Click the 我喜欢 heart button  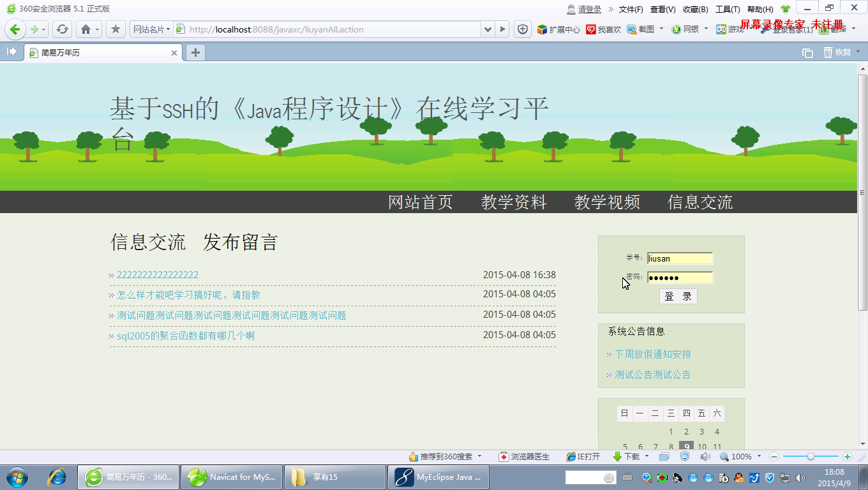[x=604, y=29]
